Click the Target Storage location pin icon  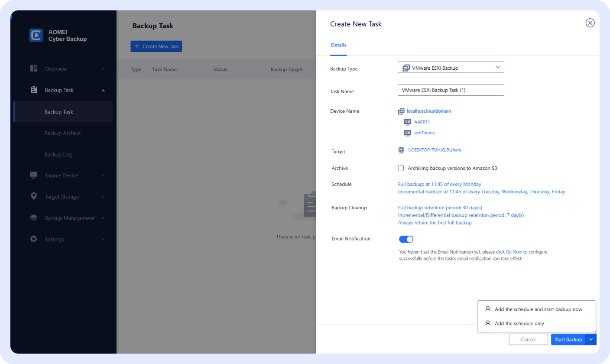[x=34, y=196]
